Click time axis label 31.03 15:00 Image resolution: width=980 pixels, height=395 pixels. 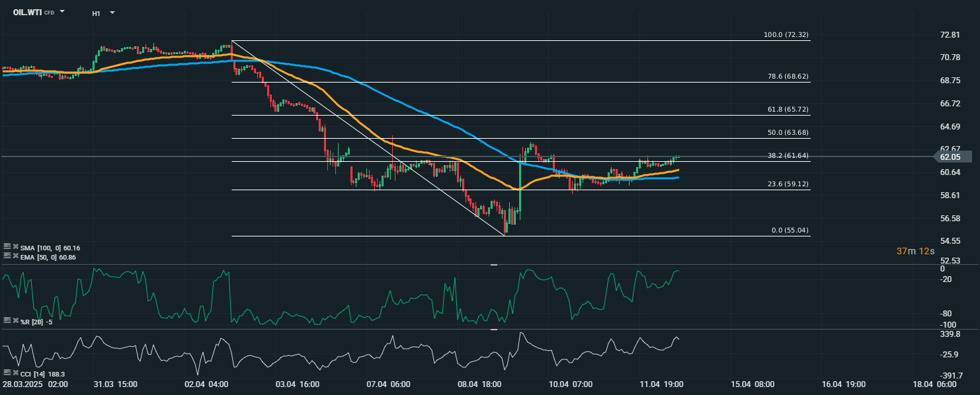coord(114,384)
